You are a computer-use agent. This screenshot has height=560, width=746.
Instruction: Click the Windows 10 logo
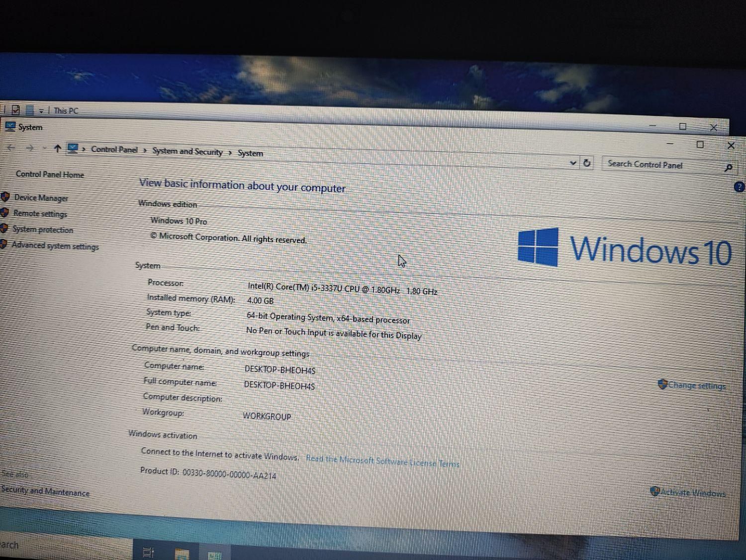pyautogui.click(x=624, y=249)
